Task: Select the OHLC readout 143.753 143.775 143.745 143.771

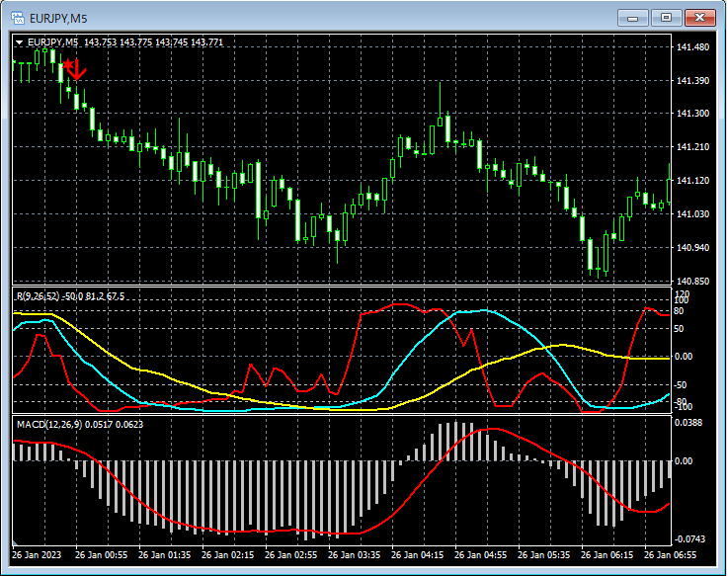Action: tap(154, 42)
